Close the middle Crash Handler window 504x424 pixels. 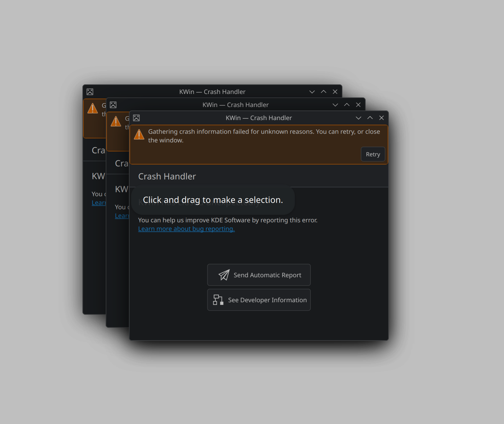coord(359,105)
